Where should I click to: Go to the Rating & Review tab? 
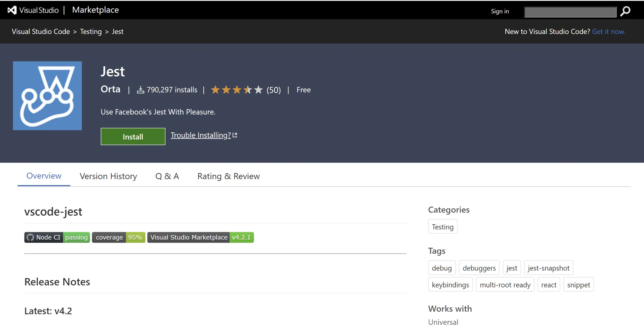[x=228, y=176]
